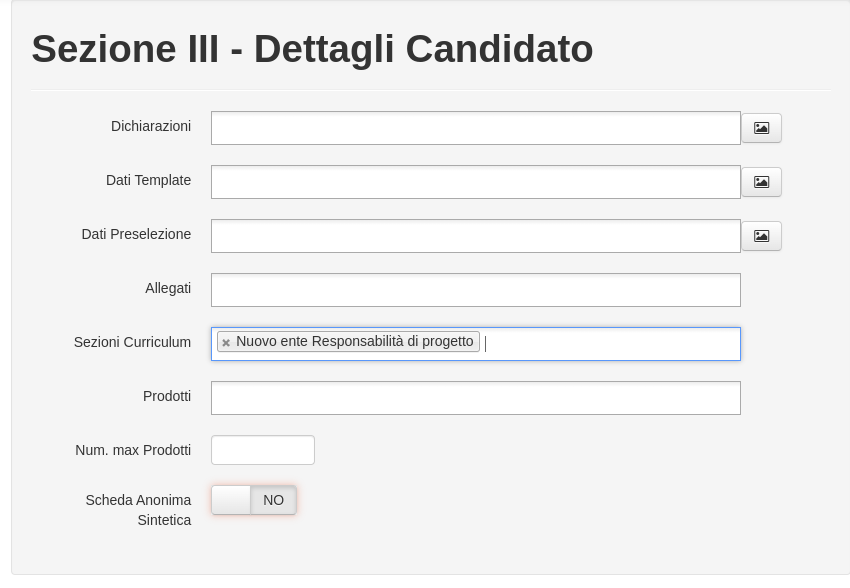Image resolution: width=850 pixels, height=588 pixels.
Task: Click the Num. max Prodotti label
Action: tap(133, 450)
